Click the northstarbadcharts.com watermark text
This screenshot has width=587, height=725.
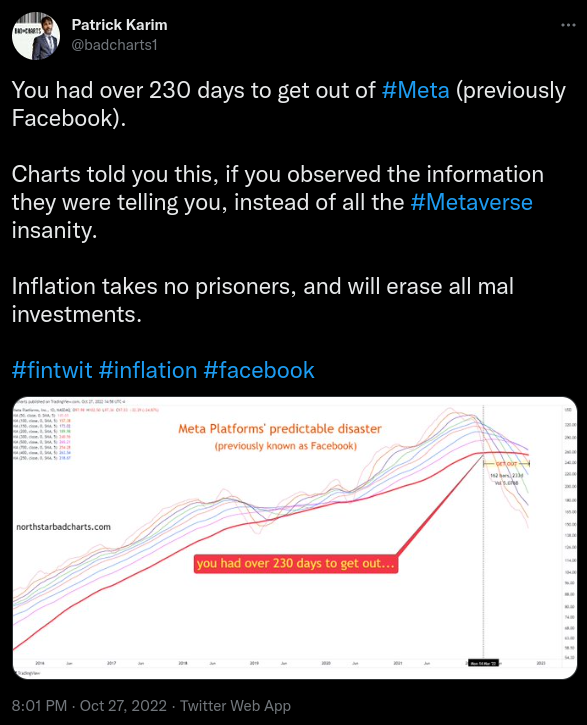tap(63, 527)
